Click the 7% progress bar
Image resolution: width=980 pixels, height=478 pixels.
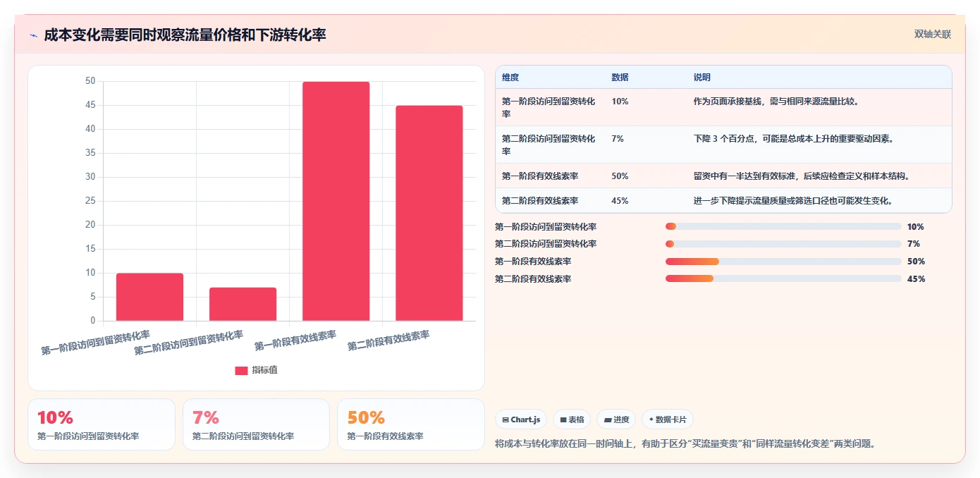783,244
